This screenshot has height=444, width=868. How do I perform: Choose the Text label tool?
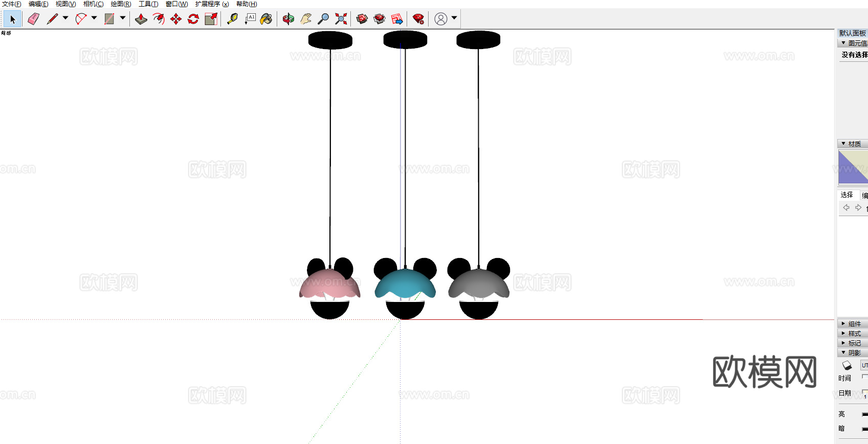[x=250, y=19]
